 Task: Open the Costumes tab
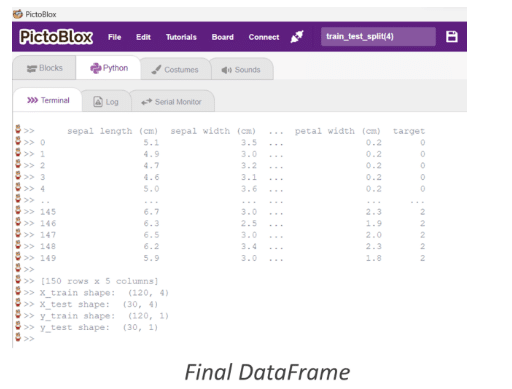click(175, 69)
